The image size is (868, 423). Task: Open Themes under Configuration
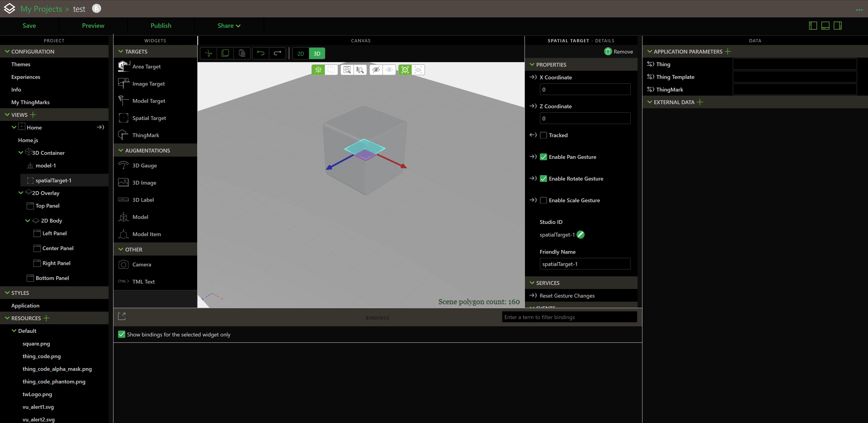pos(21,64)
